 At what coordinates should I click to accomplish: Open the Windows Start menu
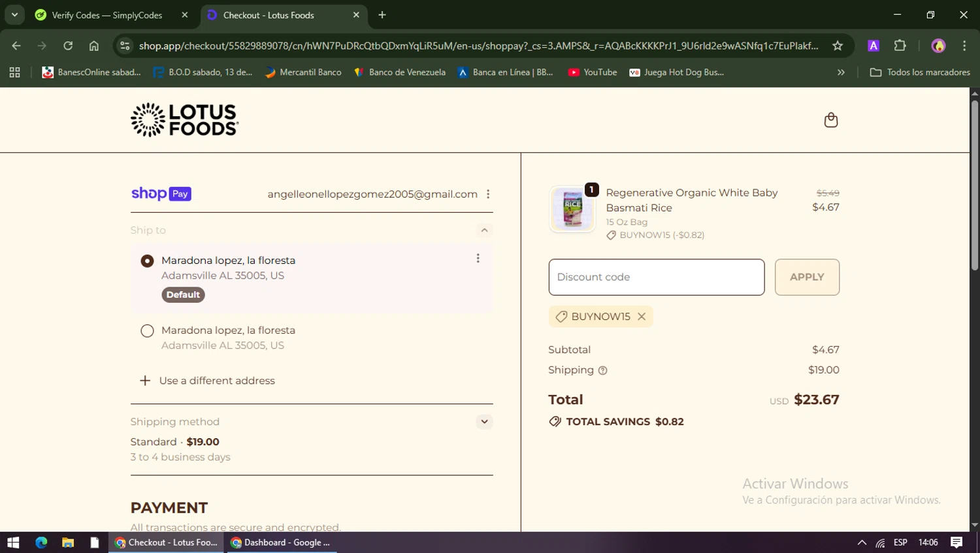coord(13,543)
